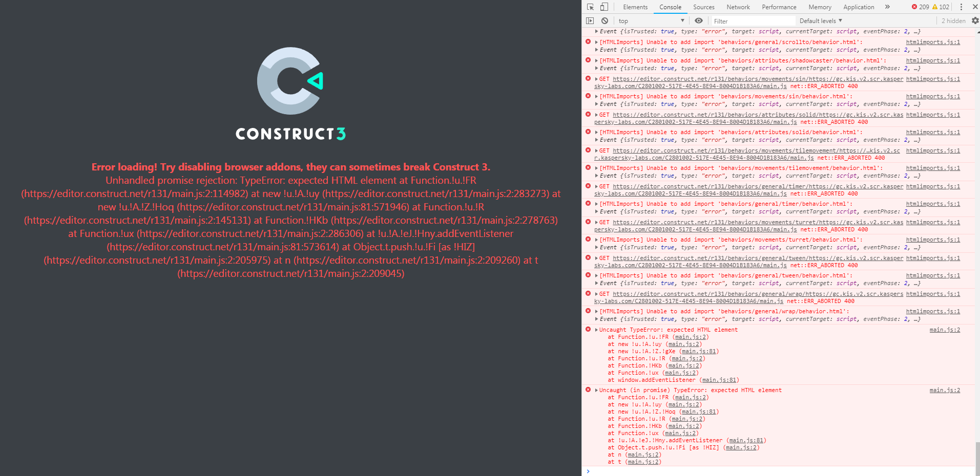Screen dimensions: 980x476
Task: Toggle the device toolbar
Action: click(603, 7)
